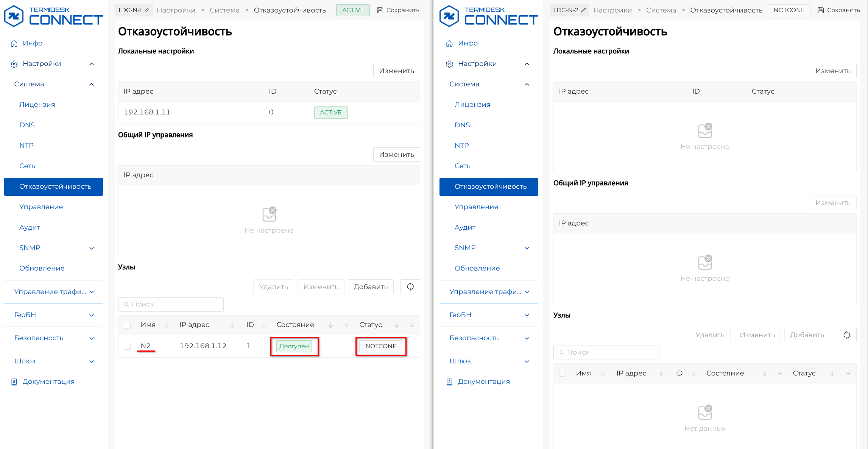Toggle select-all checkbox in the left nodes table
The width and height of the screenshot is (868, 449).
tap(127, 325)
